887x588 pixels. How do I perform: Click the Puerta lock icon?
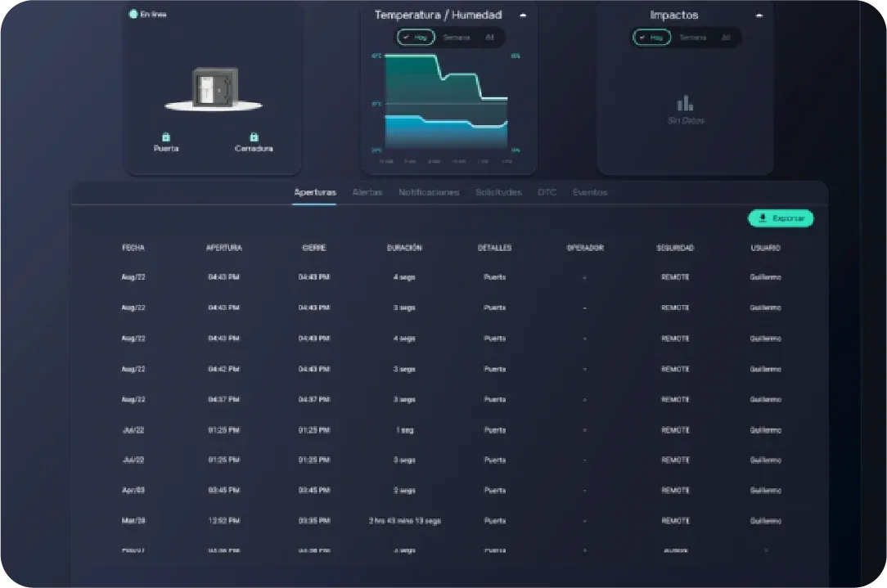tap(166, 137)
